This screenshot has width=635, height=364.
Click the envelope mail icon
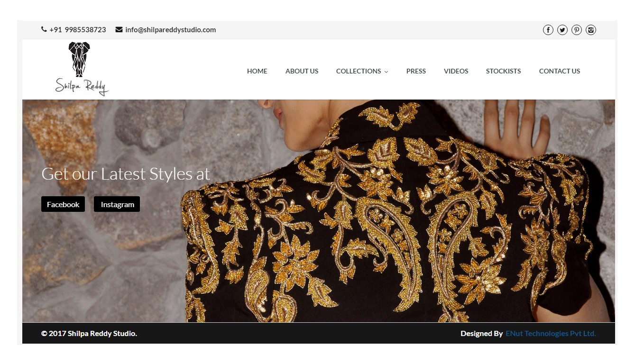click(x=119, y=29)
